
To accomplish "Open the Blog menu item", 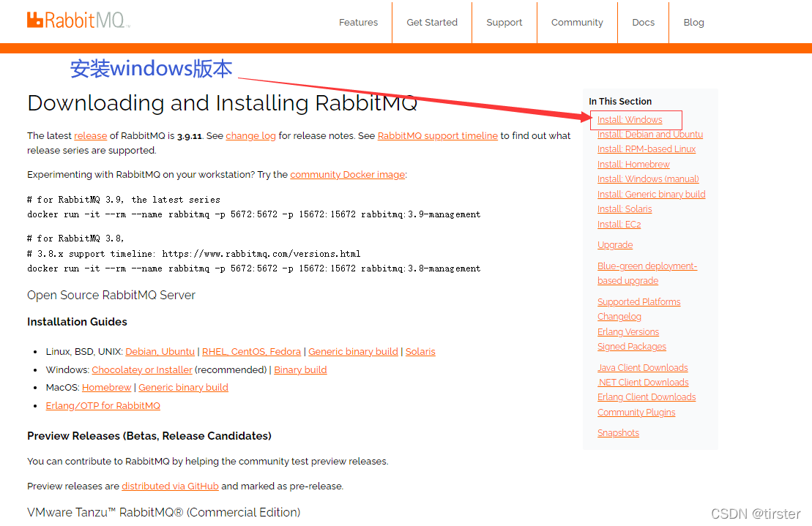I will [693, 22].
